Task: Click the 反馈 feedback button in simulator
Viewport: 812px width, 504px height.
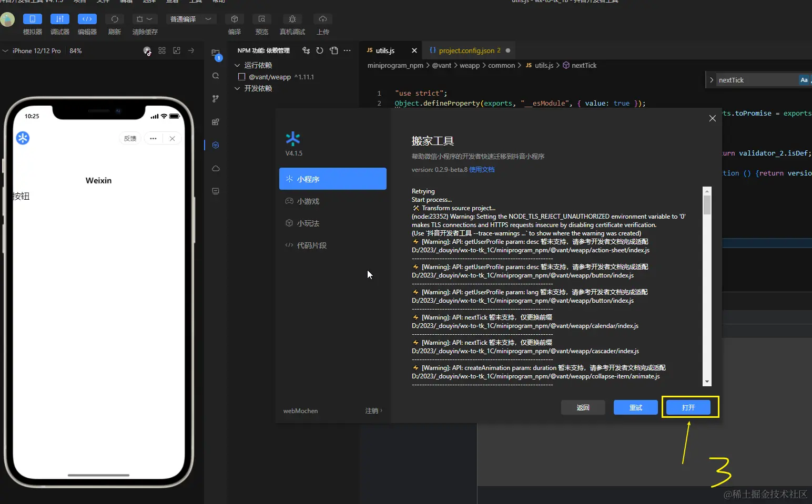Action: coord(130,138)
